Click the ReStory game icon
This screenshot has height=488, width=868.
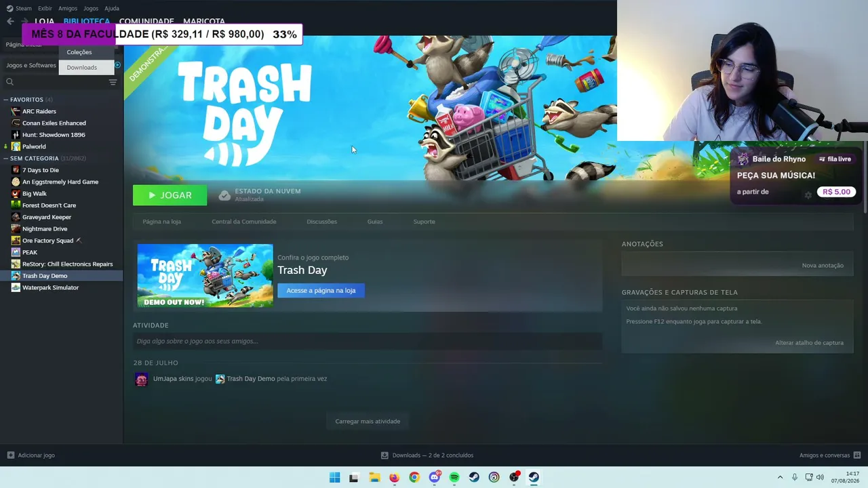tap(16, 264)
